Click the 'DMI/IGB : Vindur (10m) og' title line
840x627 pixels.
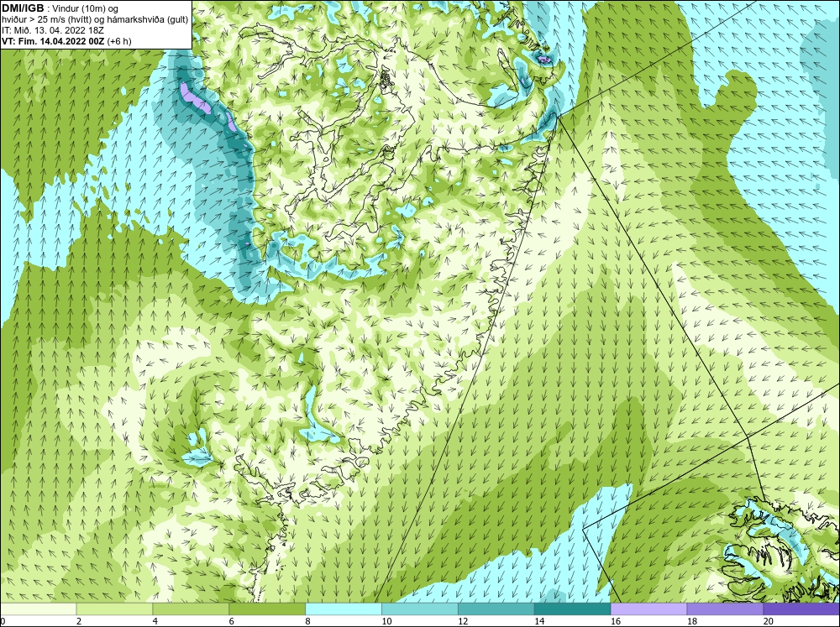(x=60, y=8)
